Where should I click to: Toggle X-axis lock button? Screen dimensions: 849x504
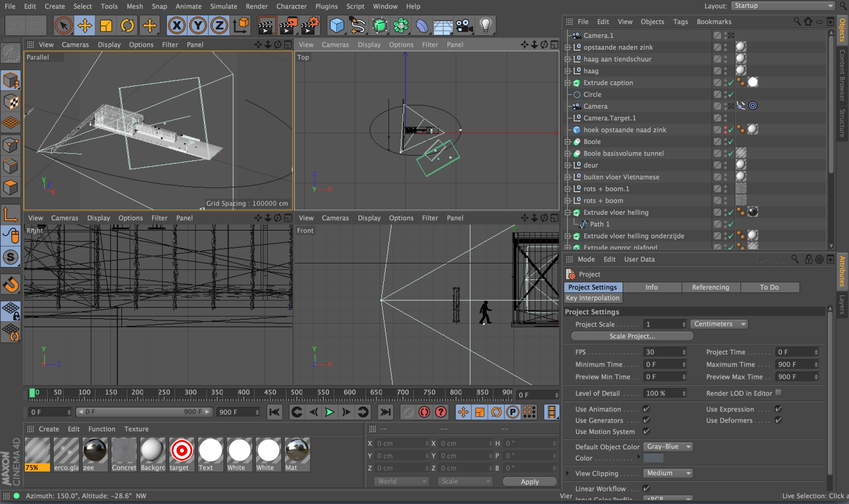point(176,26)
